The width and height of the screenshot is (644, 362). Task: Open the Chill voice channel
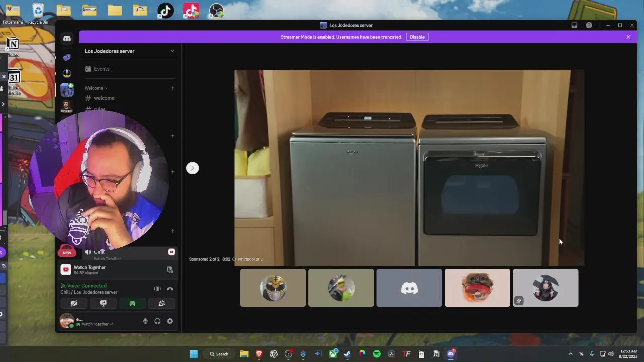coord(99,252)
